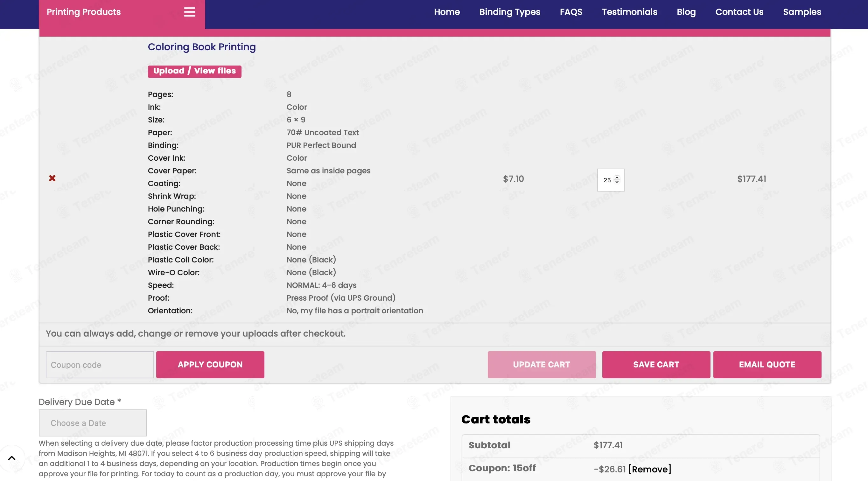Select the '6 × 9' size value
The image size is (868, 481).
point(296,120)
